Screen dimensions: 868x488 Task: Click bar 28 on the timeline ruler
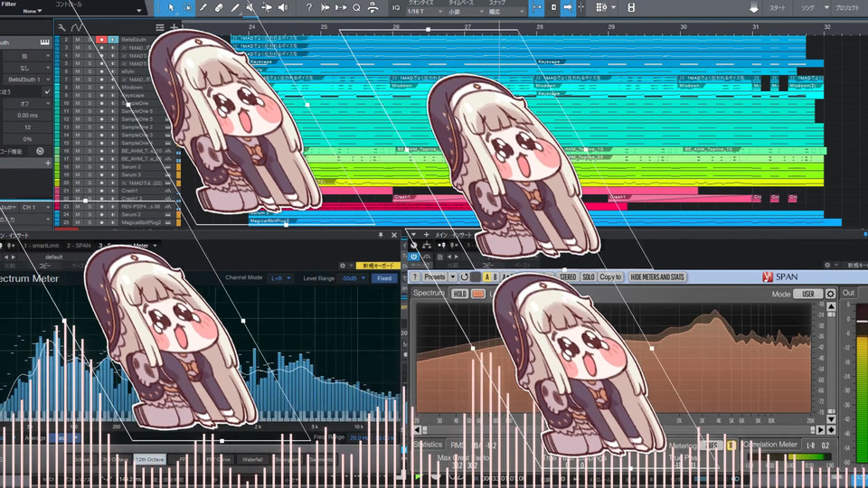coord(539,26)
